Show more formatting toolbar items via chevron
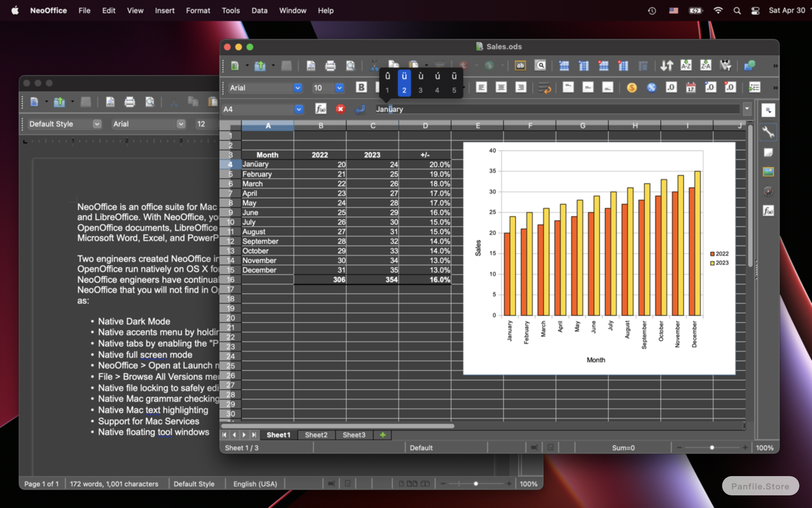 tap(775, 88)
